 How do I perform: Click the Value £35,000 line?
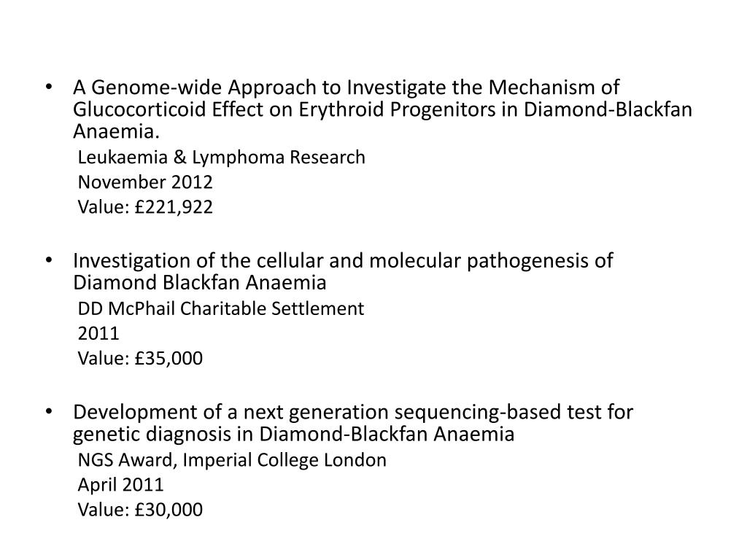pyautogui.click(x=140, y=359)
